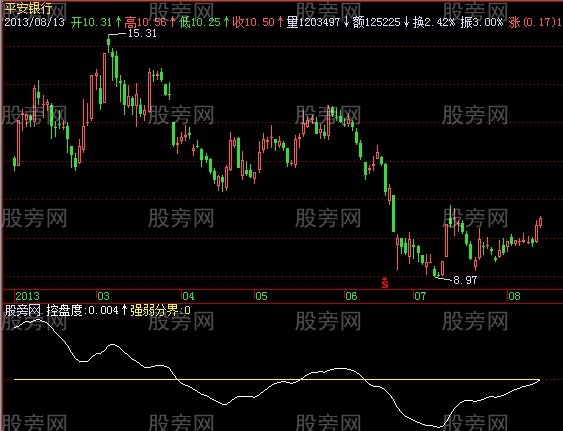563x431 pixels.
Task: Click the high price 高10.56 value
Action: (145, 22)
